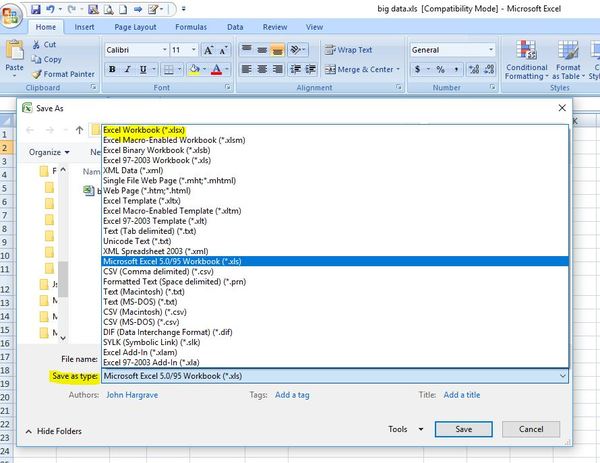This screenshot has height=463, width=600.
Task: Open the Organize dropdown menu
Action: click(49, 152)
